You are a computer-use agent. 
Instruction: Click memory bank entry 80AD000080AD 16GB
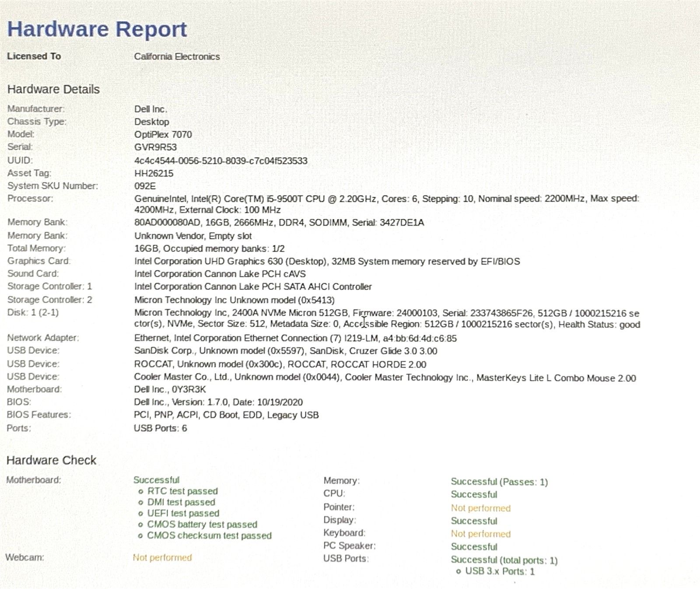click(279, 223)
